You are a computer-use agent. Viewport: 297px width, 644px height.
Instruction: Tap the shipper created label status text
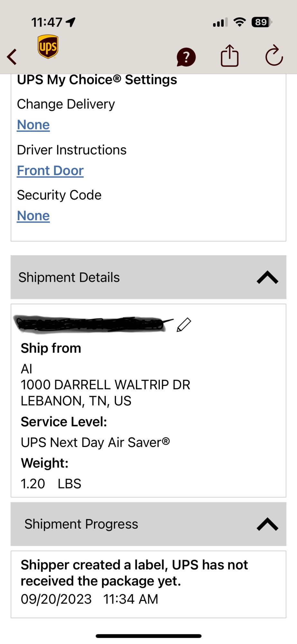point(134,573)
